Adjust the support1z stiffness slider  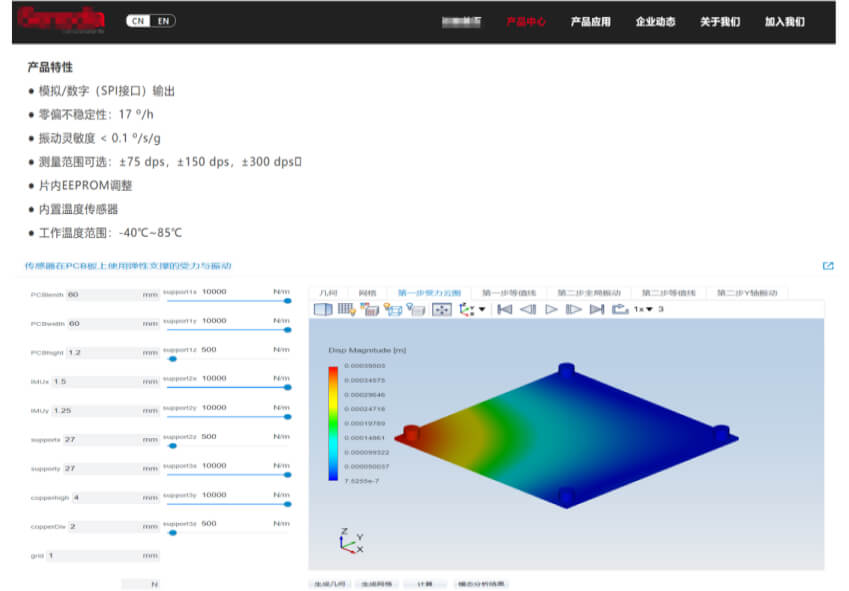click(173, 358)
